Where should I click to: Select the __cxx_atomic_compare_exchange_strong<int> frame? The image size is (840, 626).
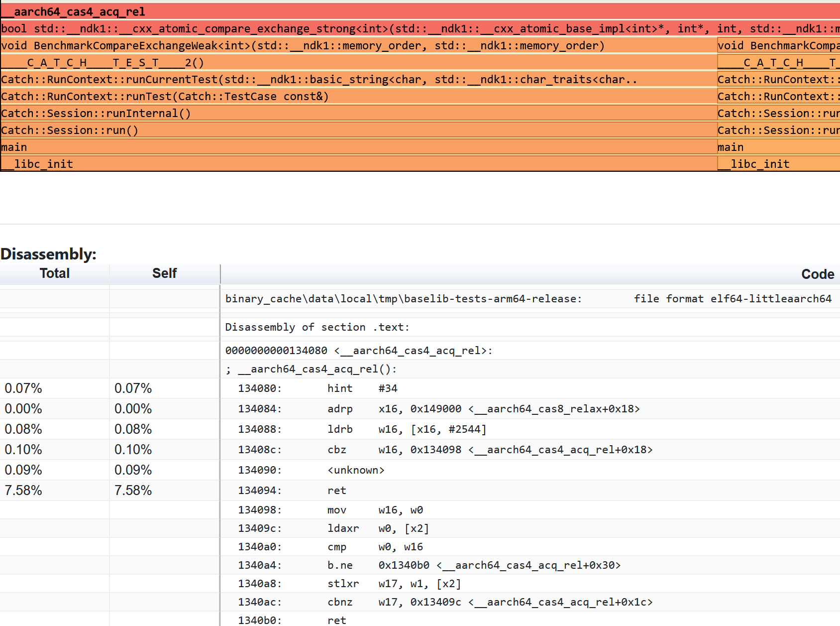click(420, 28)
